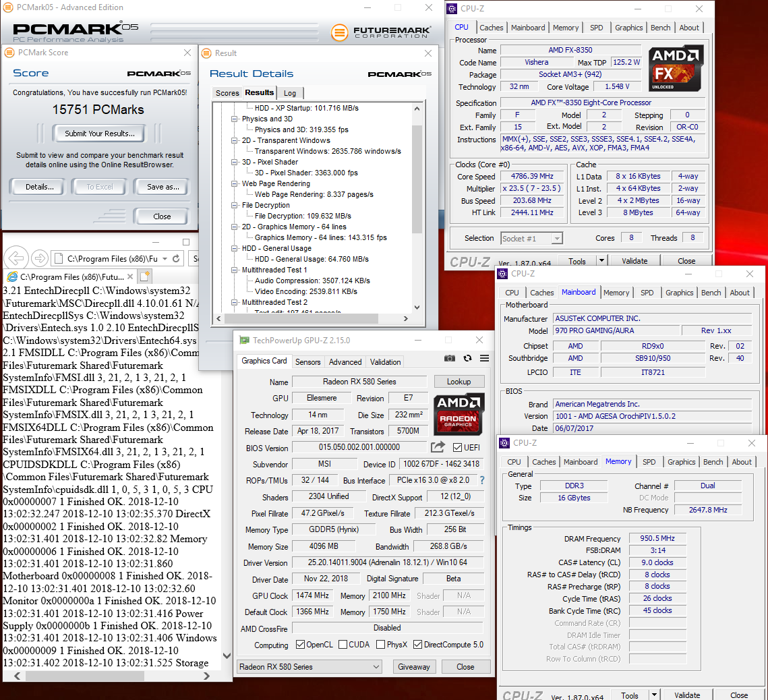Click the Details... button in PCMark Score
Screen dimensions: 768x700
40,187
